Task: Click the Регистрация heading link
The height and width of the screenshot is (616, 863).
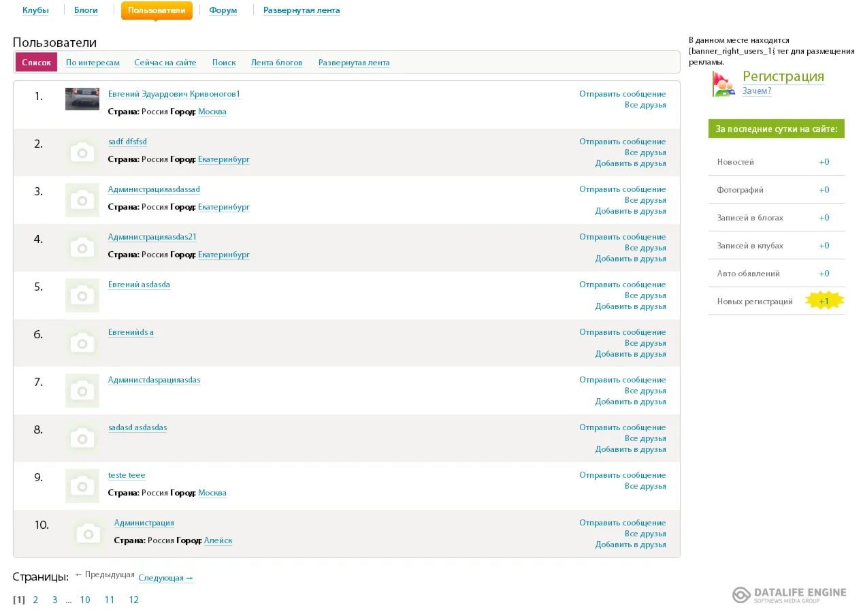Action: pyautogui.click(x=783, y=76)
